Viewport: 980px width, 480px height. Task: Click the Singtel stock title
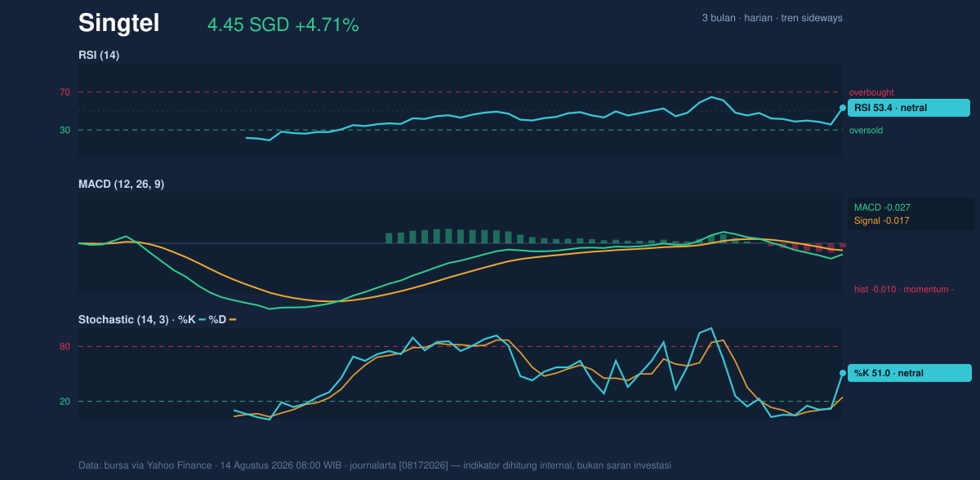[118, 24]
